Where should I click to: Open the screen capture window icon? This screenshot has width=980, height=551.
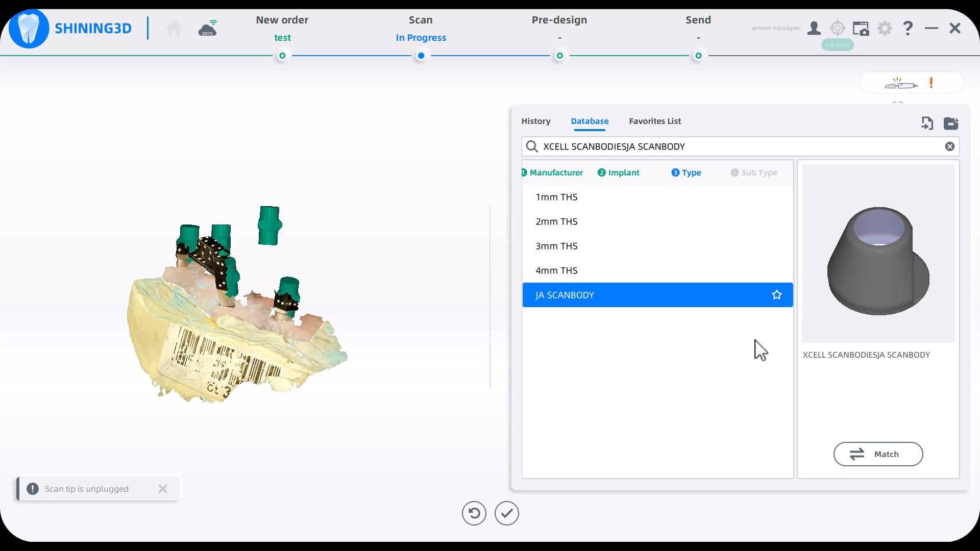[x=861, y=28]
